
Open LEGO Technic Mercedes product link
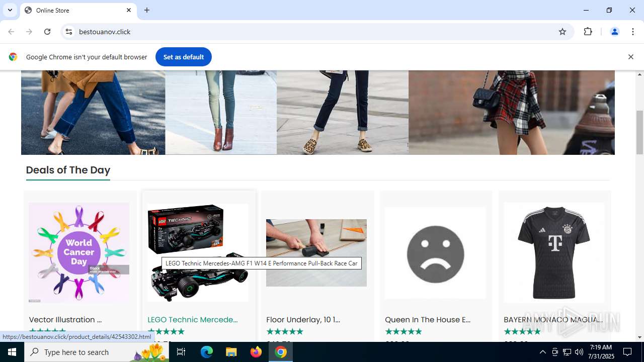pos(193,320)
